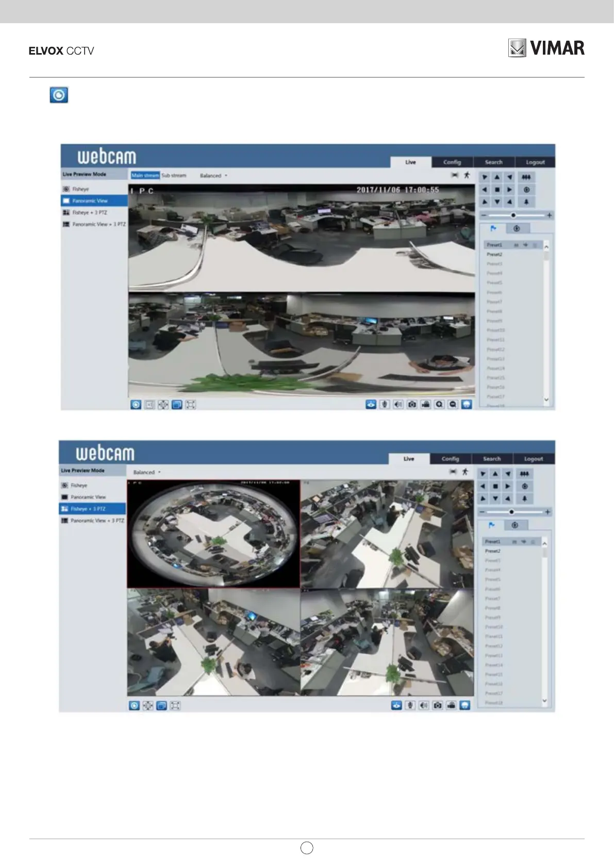
Task: Click PTZ stop square in Fisheye + 3 PTZ window
Action: 495,486
